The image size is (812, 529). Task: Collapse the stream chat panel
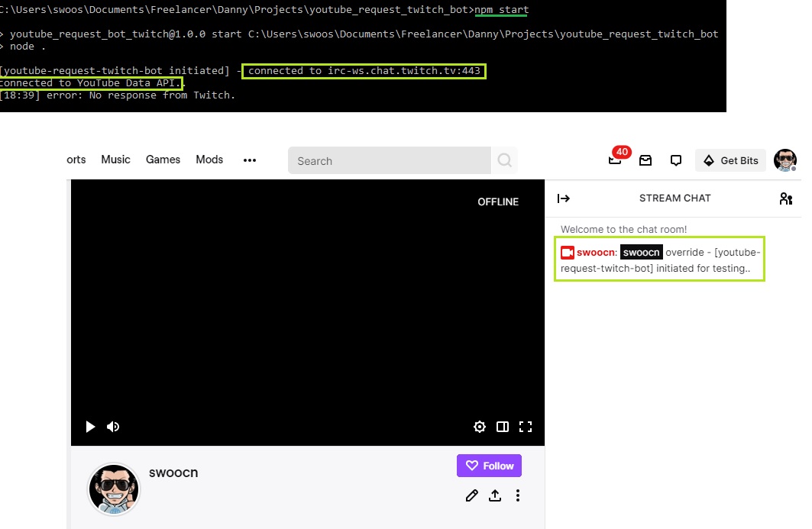564,198
